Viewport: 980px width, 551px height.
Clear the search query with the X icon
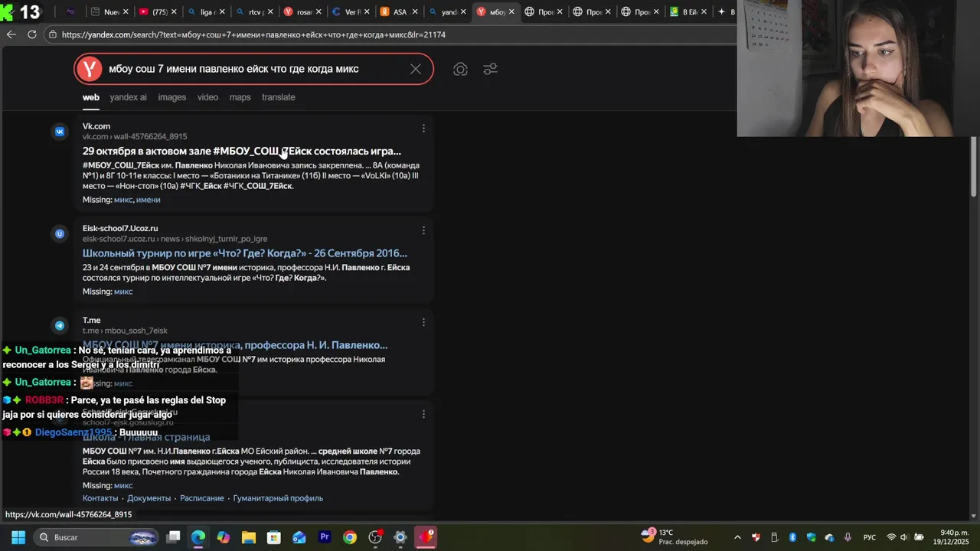[x=416, y=69]
